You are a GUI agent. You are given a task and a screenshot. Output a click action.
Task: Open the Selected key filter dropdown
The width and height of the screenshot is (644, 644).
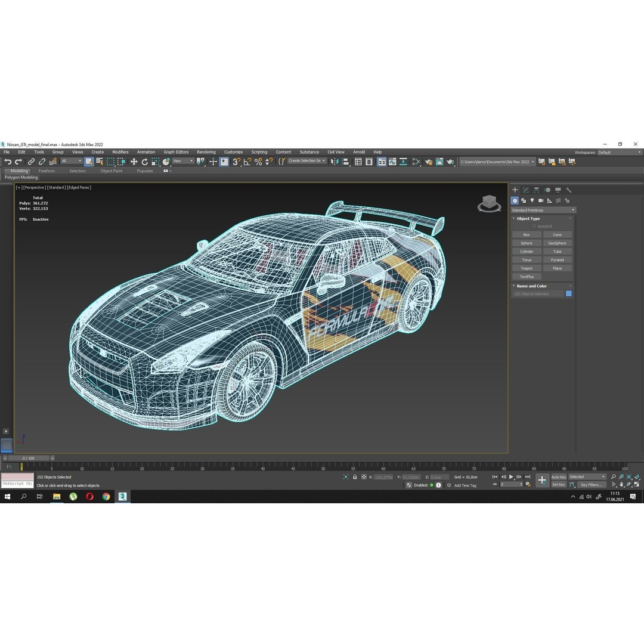587,477
